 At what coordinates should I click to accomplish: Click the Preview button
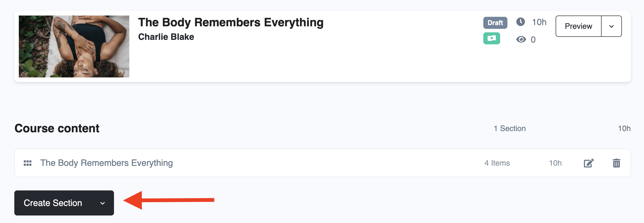578,26
